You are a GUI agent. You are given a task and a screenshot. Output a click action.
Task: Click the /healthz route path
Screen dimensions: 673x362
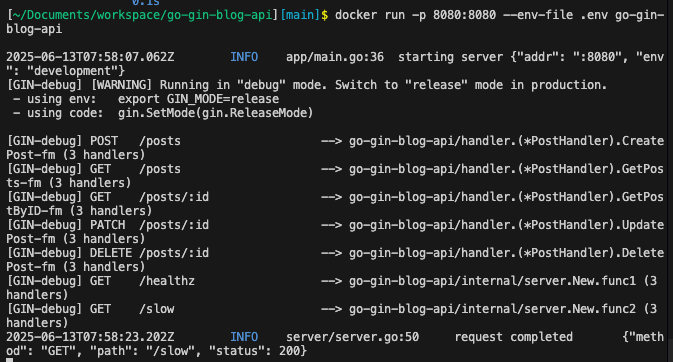point(167,281)
